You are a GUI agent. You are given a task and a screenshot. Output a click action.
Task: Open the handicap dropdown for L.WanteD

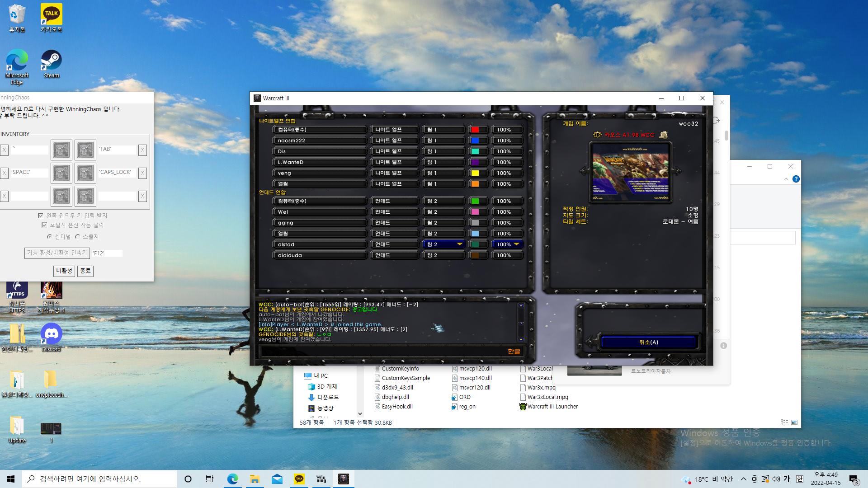[507, 162]
